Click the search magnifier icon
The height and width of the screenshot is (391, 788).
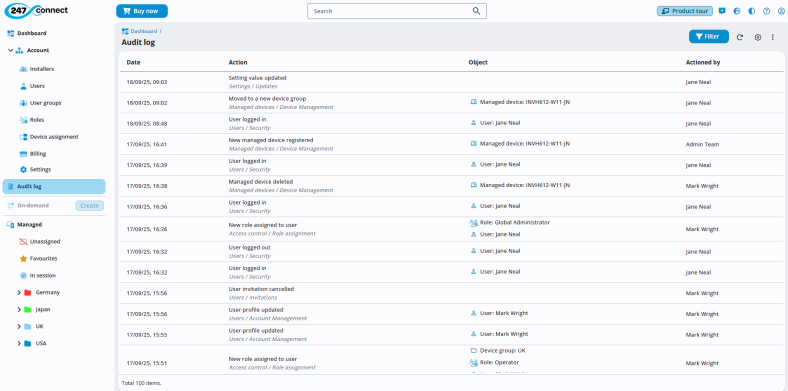click(x=476, y=11)
